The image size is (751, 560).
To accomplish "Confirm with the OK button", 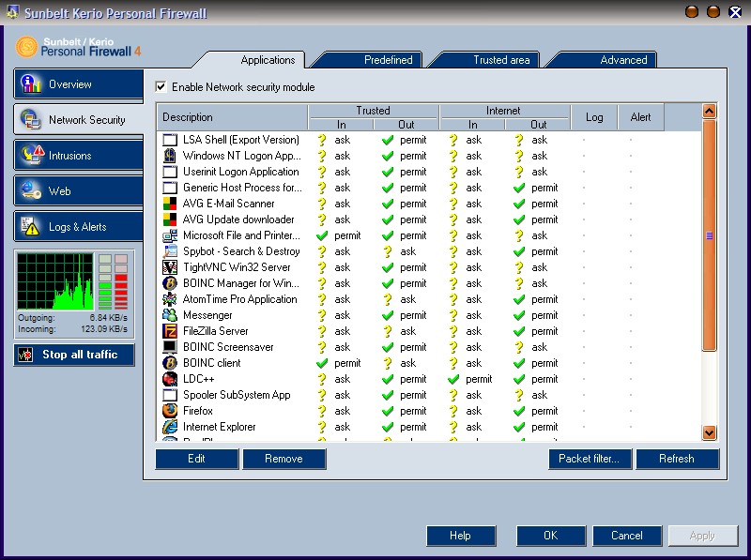I will [x=551, y=536].
